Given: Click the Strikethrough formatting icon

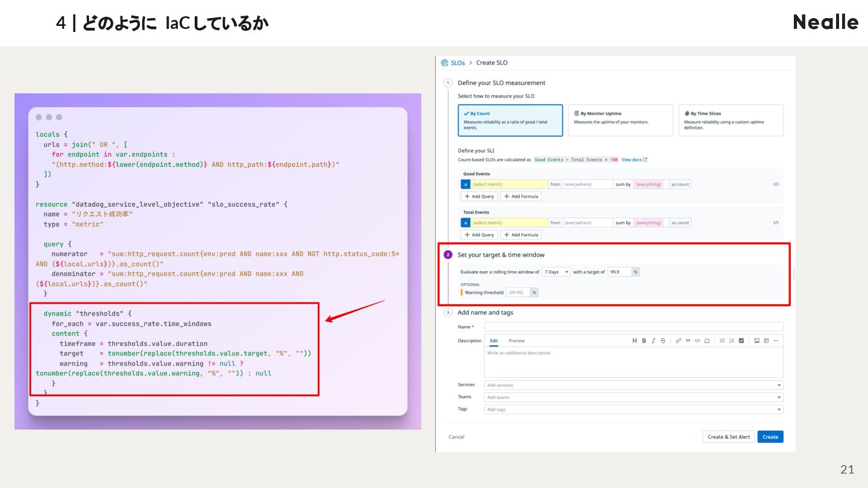Looking at the screenshot, I should click(663, 341).
